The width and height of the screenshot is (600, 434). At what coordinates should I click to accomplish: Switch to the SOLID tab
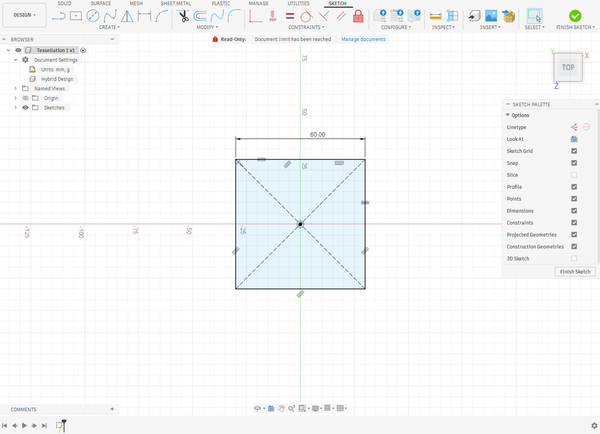point(64,3)
